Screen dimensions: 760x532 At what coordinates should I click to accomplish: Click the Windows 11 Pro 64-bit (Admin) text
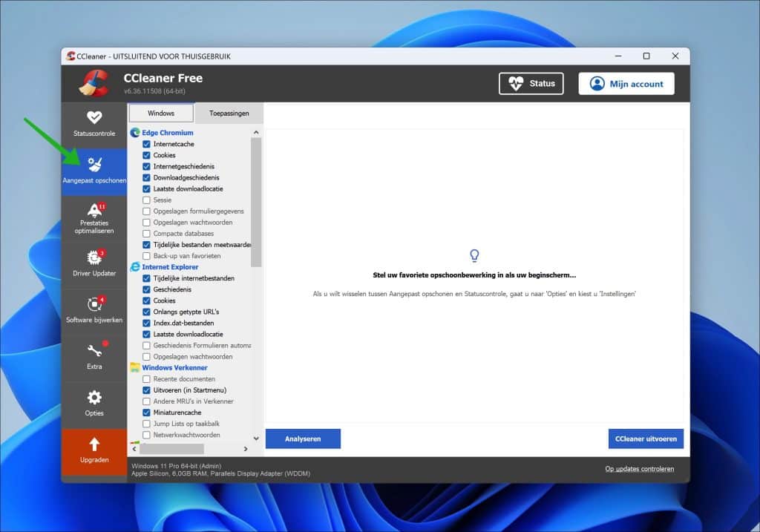[176, 466]
